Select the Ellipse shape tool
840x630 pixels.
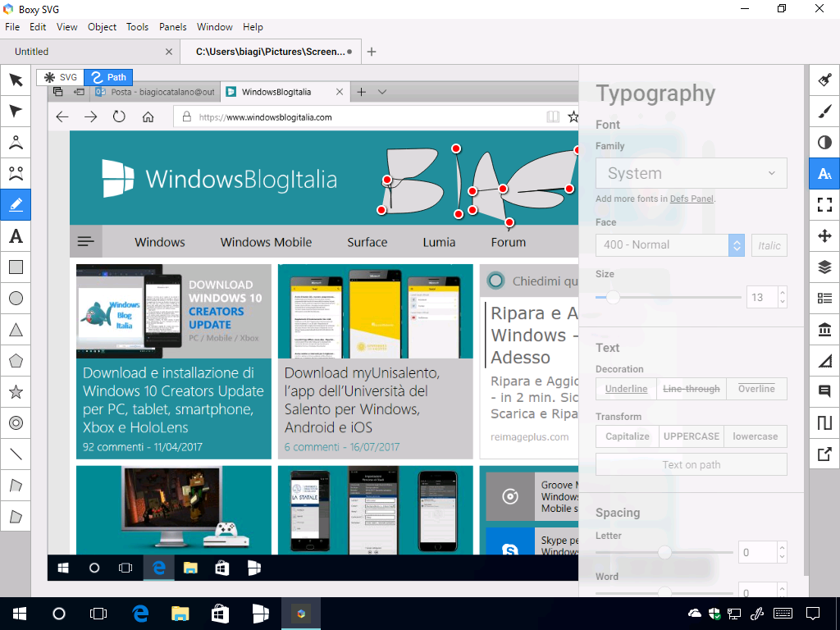[16, 298]
